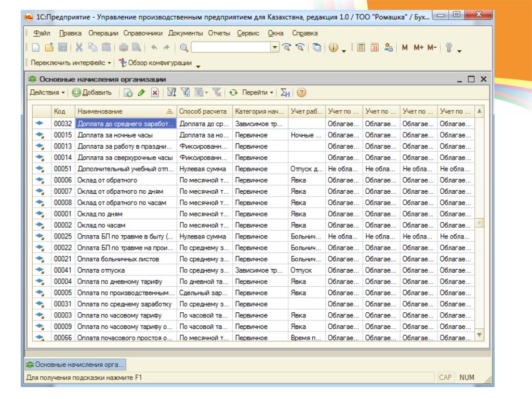Click the Copy icon in main toolbar
The image size is (532, 399).
[x=92, y=47]
